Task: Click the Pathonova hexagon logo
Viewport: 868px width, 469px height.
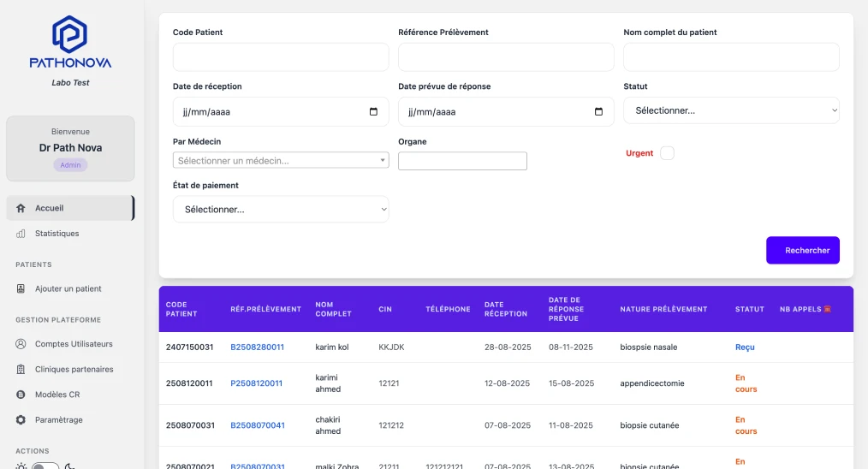Action: [69, 34]
